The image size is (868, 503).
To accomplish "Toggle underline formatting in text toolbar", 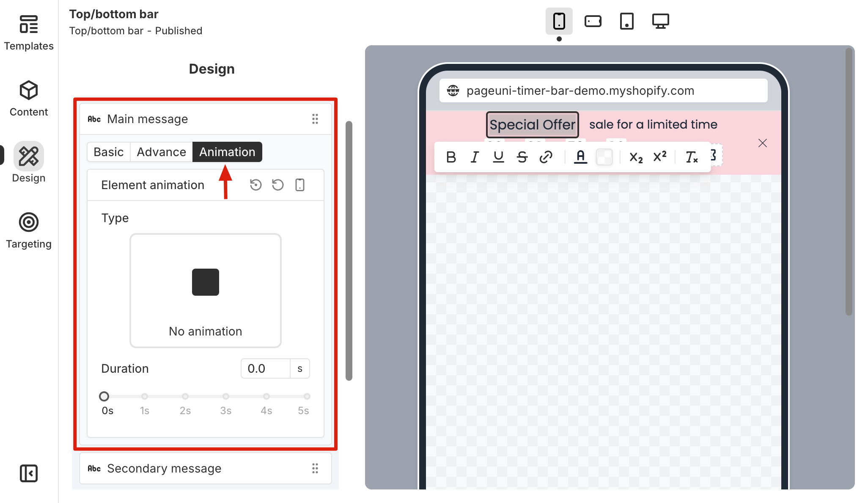I will tap(498, 157).
